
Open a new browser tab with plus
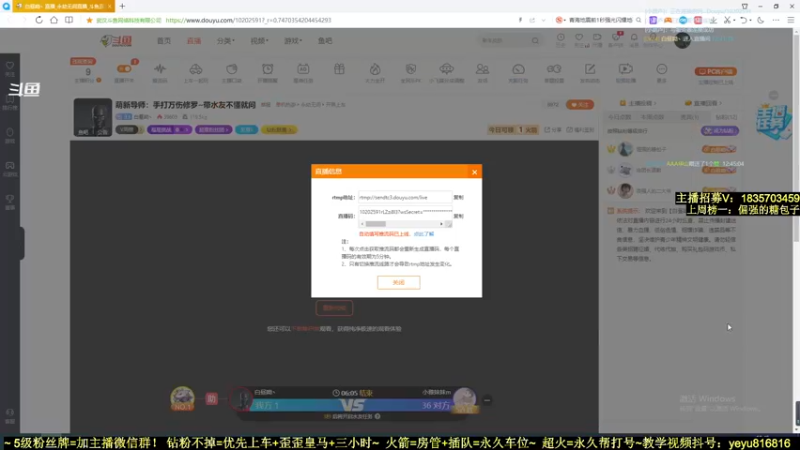coord(122,6)
